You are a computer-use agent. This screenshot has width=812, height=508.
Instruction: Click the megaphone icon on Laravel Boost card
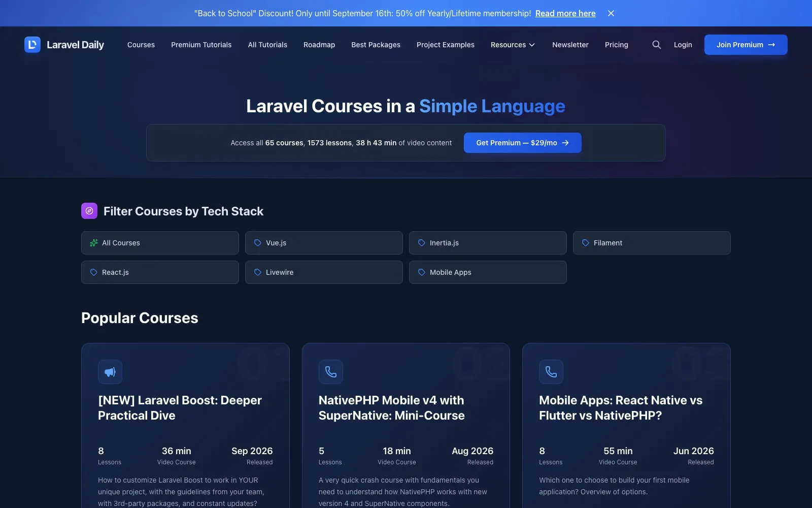[x=110, y=372]
